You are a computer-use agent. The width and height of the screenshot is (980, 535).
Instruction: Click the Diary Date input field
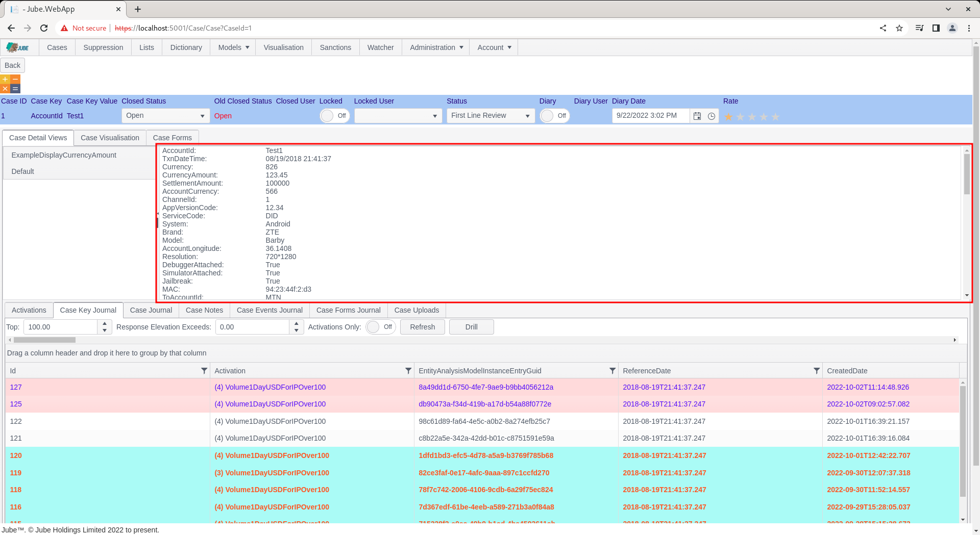point(651,116)
